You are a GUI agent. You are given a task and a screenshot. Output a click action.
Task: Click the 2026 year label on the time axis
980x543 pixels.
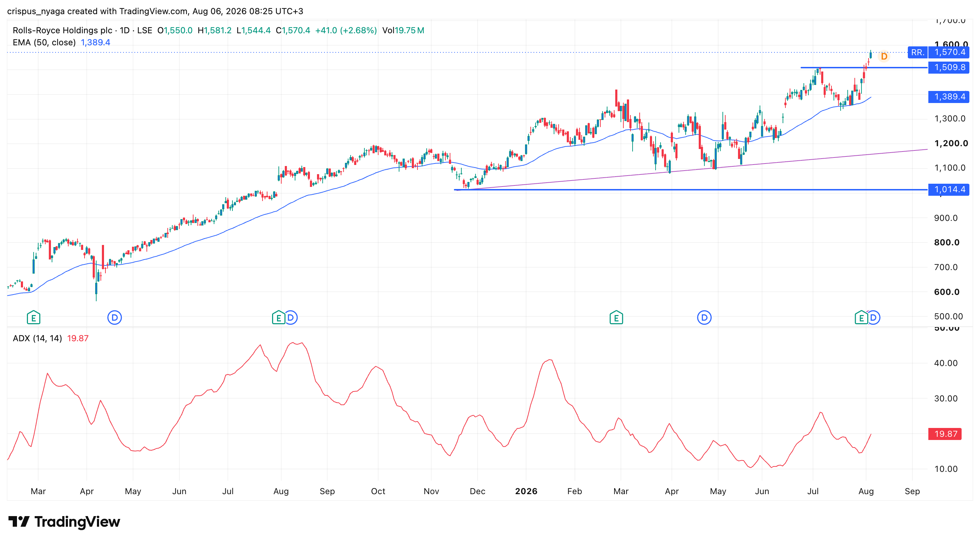click(526, 491)
